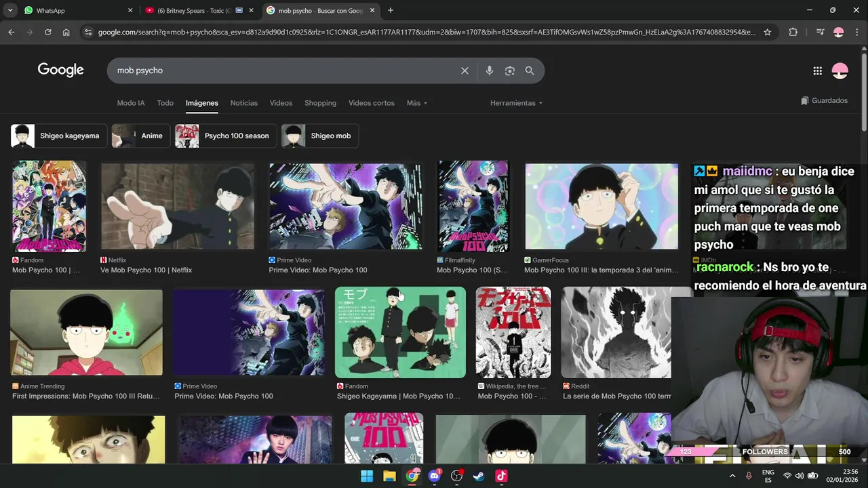The height and width of the screenshot is (488, 868).
Task: Open the browser home page icon
Action: point(66,32)
